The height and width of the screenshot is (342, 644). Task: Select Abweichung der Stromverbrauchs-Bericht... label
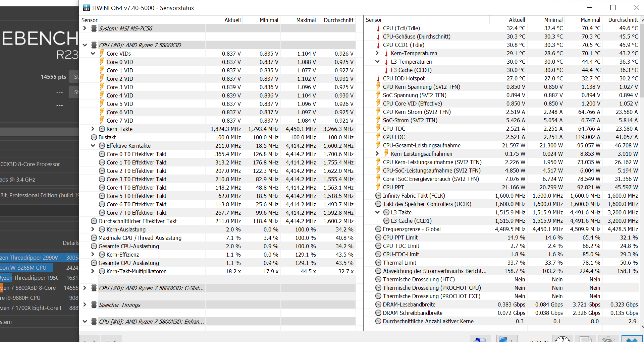(435, 271)
